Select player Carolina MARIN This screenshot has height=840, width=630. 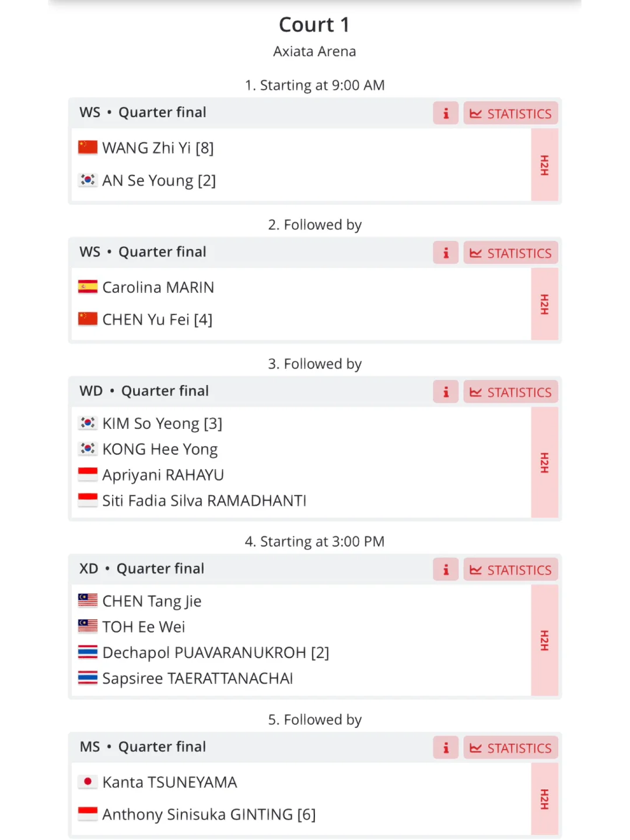pyautogui.click(x=158, y=287)
